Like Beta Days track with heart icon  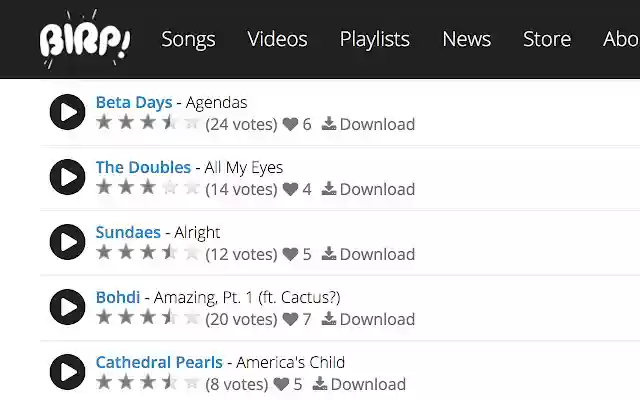[x=290, y=124]
